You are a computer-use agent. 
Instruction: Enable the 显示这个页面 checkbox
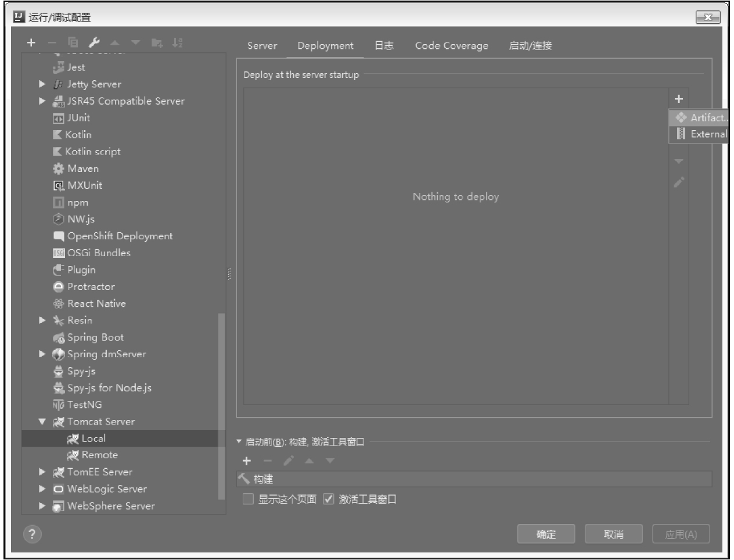(249, 499)
